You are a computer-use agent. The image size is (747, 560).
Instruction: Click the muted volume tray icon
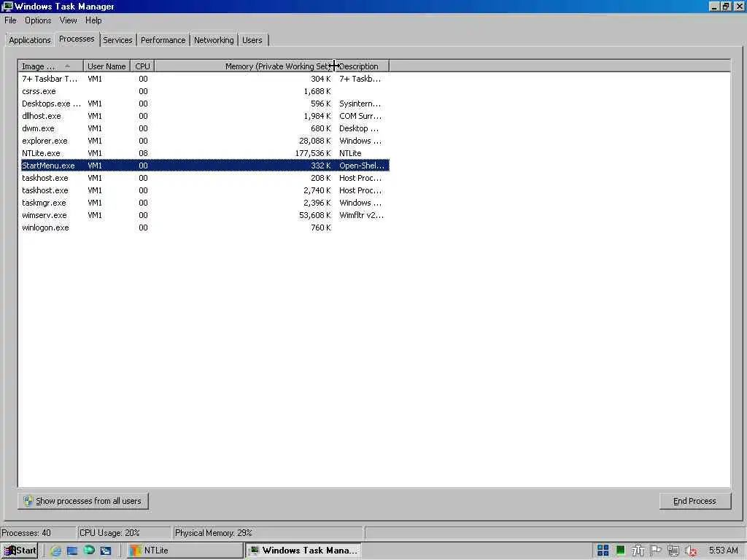click(x=691, y=551)
